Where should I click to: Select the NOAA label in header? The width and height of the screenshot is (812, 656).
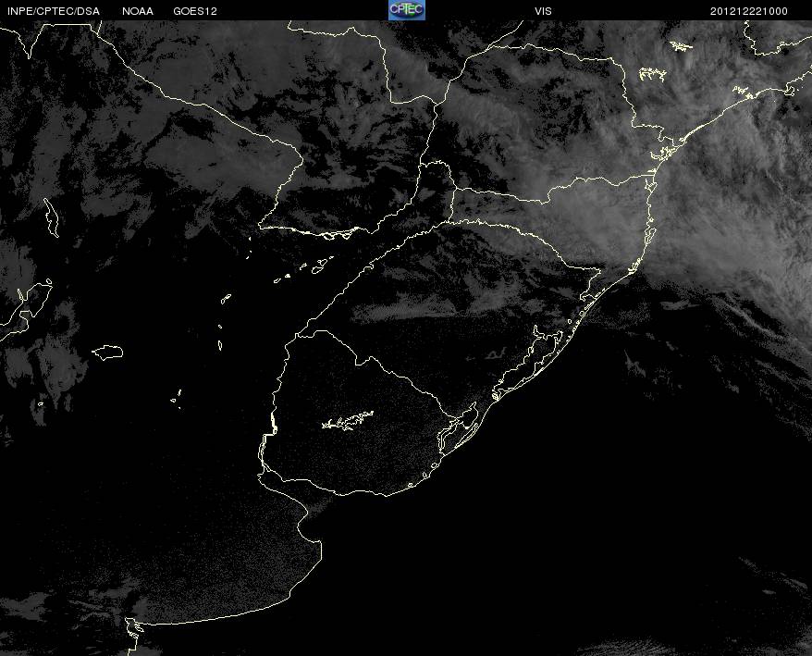[x=138, y=11]
